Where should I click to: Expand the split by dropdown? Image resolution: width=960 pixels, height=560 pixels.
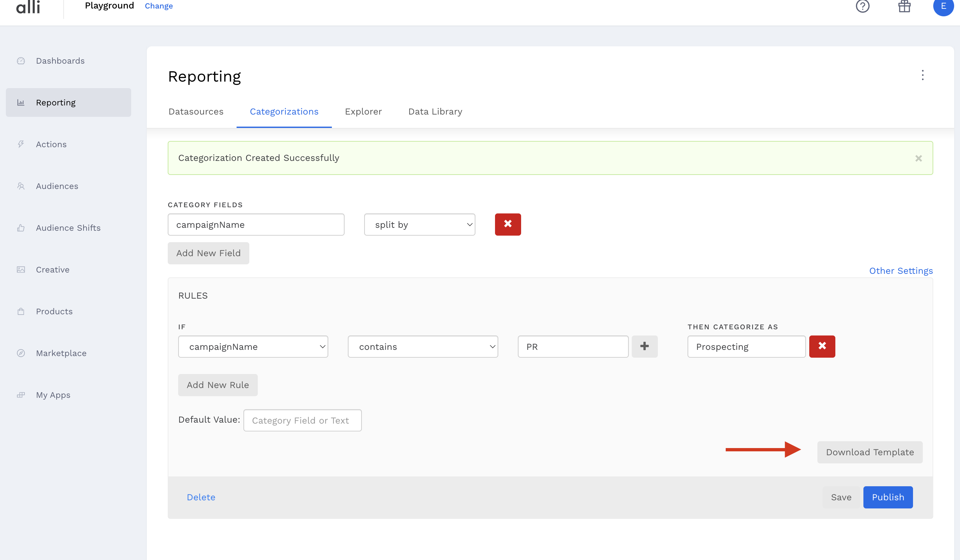pos(419,225)
